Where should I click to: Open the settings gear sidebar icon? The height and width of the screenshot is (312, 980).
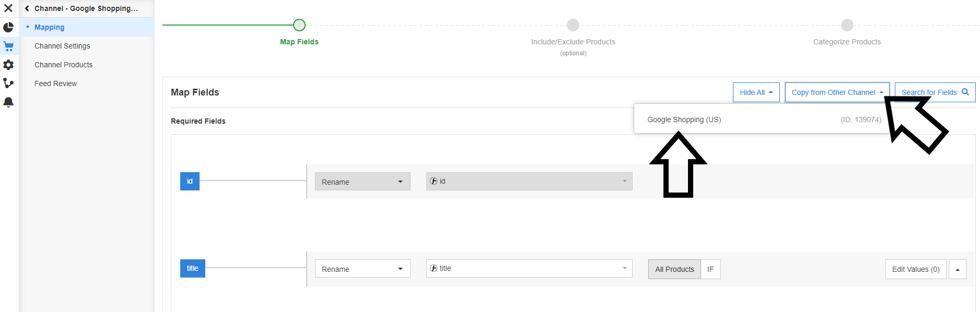tap(8, 65)
